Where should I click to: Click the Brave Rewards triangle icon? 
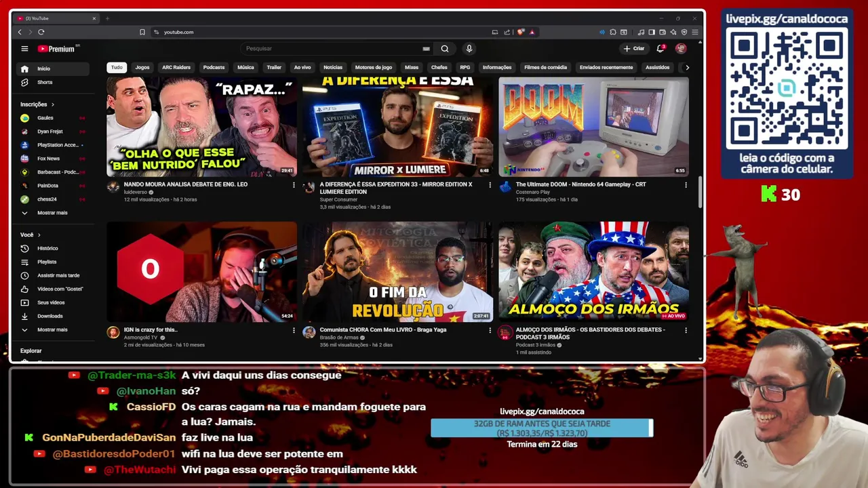532,32
